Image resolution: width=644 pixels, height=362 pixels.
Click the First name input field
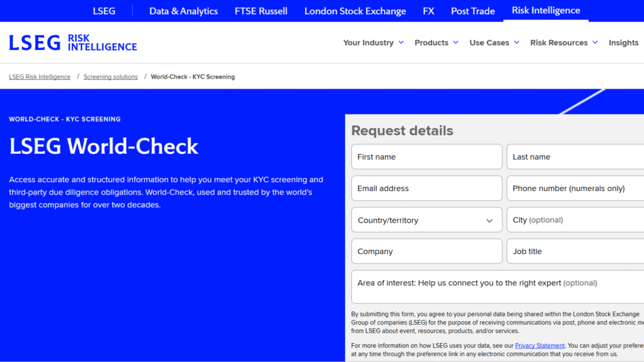coord(426,157)
